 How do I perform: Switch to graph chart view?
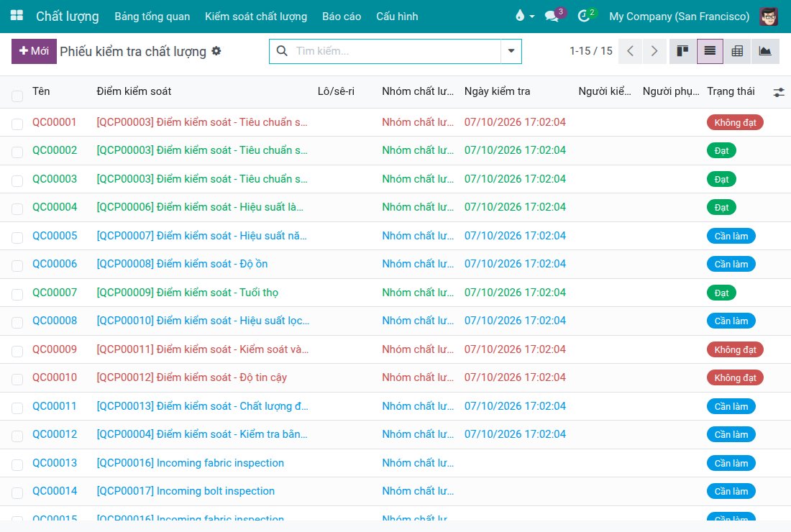pos(765,51)
